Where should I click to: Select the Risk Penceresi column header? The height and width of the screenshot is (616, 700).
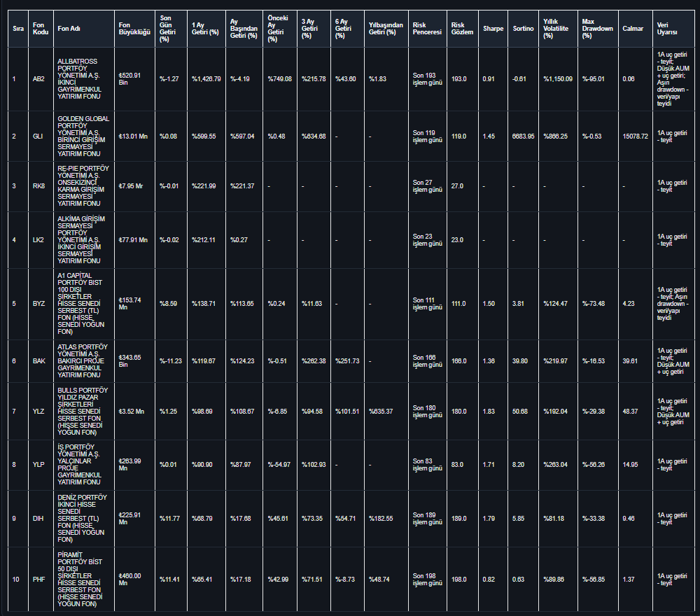click(427, 29)
